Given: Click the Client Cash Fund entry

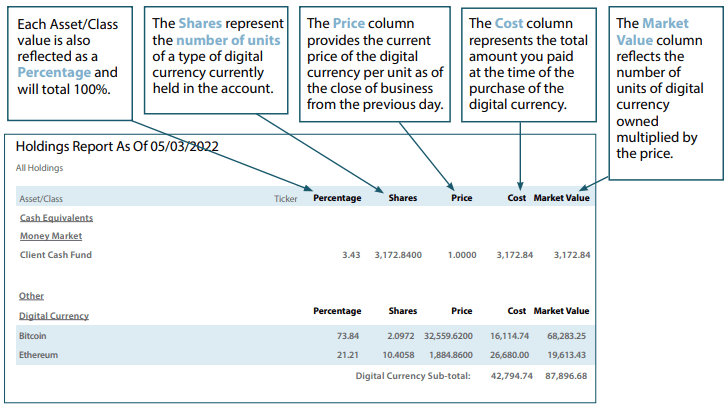Looking at the screenshot, I should (x=56, y=255).
